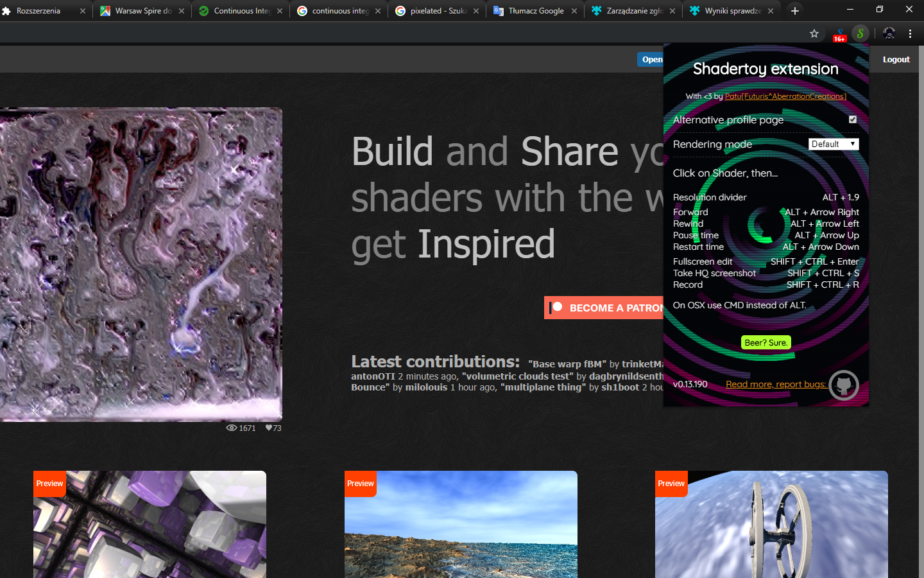Bookmark this page with the star icon
924x578 pixels.
(x=814, y=33)
